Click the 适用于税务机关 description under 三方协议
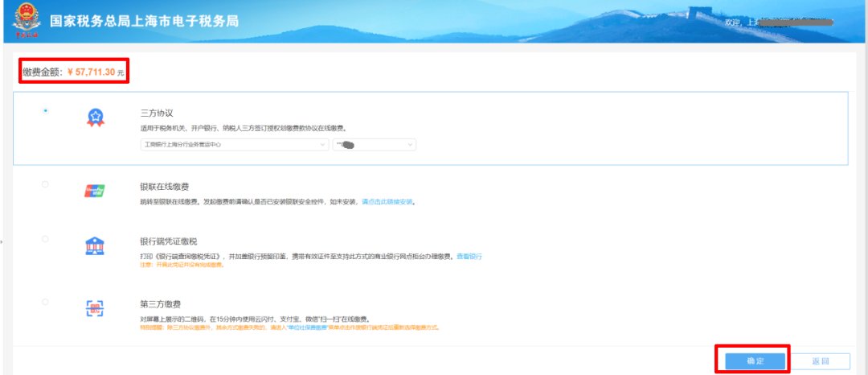 tap(244, 128)
